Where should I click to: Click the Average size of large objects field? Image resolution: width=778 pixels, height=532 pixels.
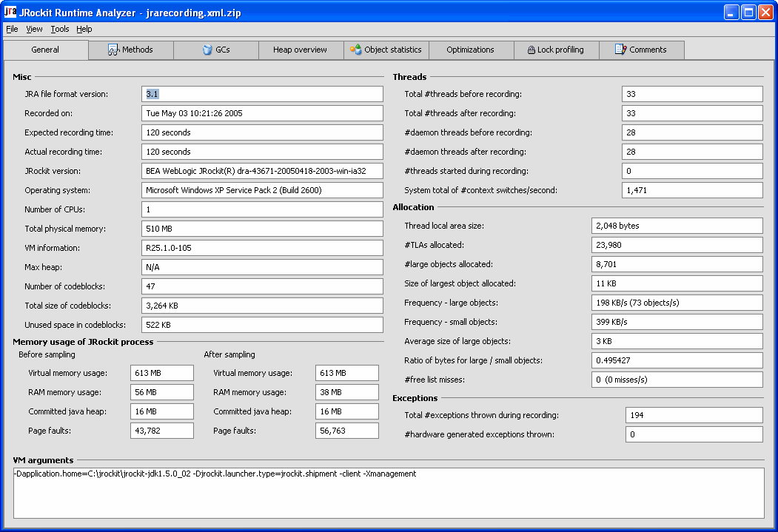pyautogui.click(x=677, y=342)
